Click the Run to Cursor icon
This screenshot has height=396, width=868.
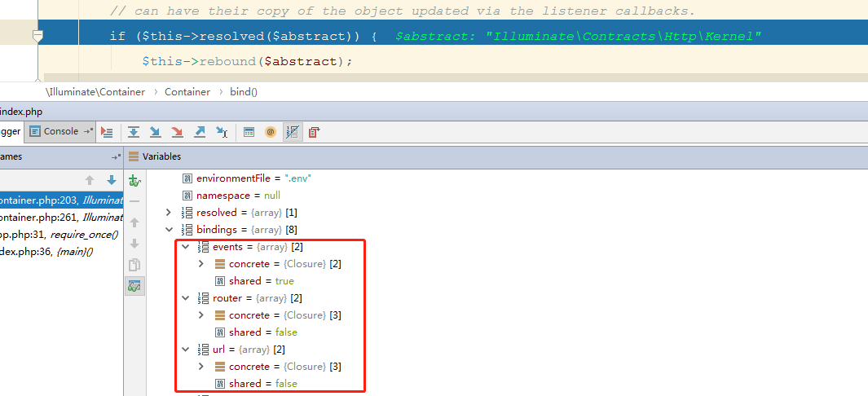(222, 132)
